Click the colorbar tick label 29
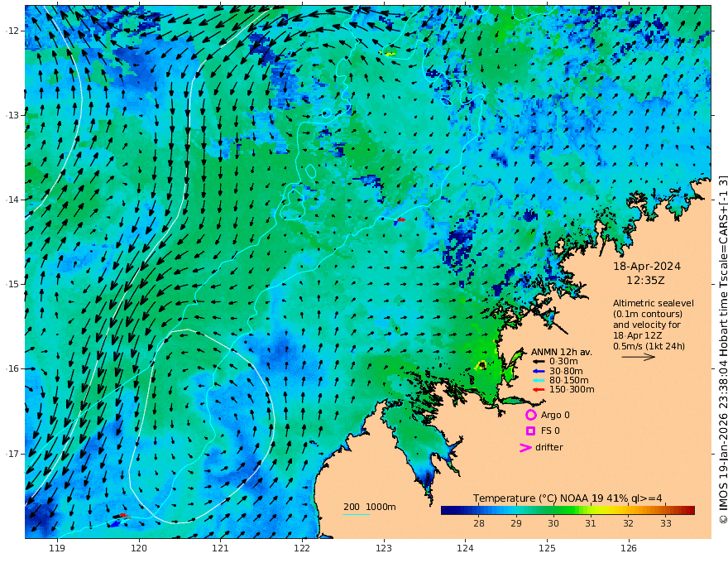 [516, 523]
